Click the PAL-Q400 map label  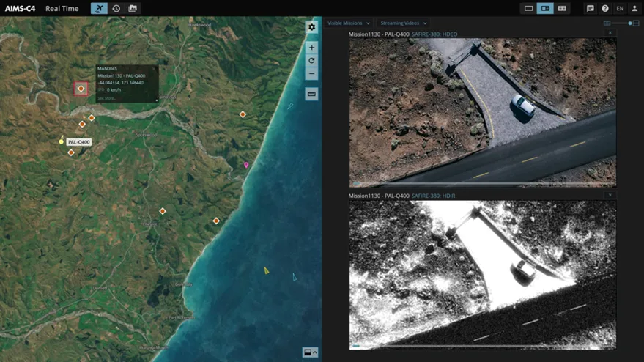coord(79,142)
